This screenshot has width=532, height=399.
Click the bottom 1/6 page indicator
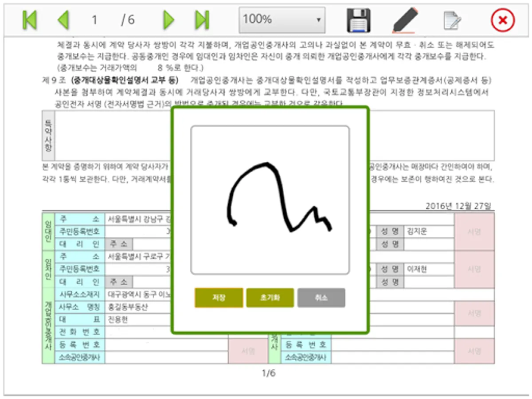pos(269,373)
